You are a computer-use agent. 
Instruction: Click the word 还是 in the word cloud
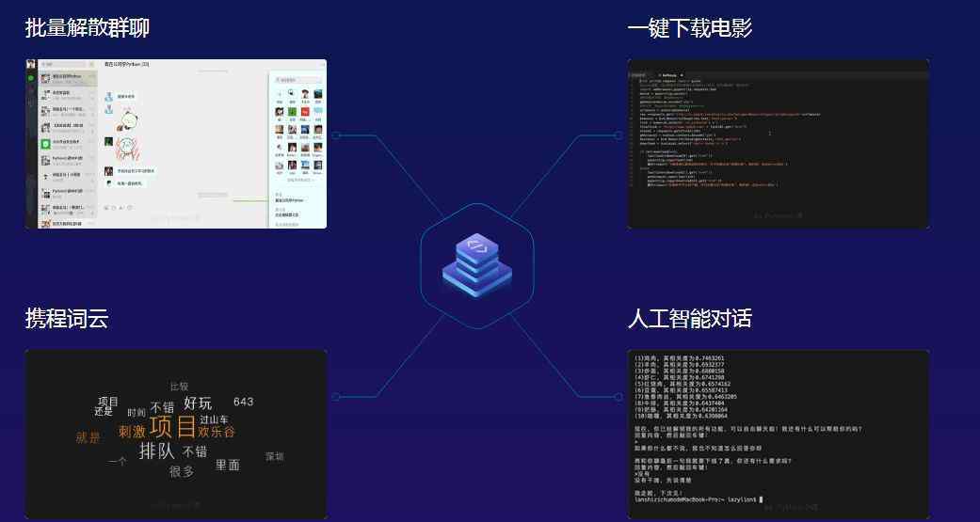tap(104, 411)
